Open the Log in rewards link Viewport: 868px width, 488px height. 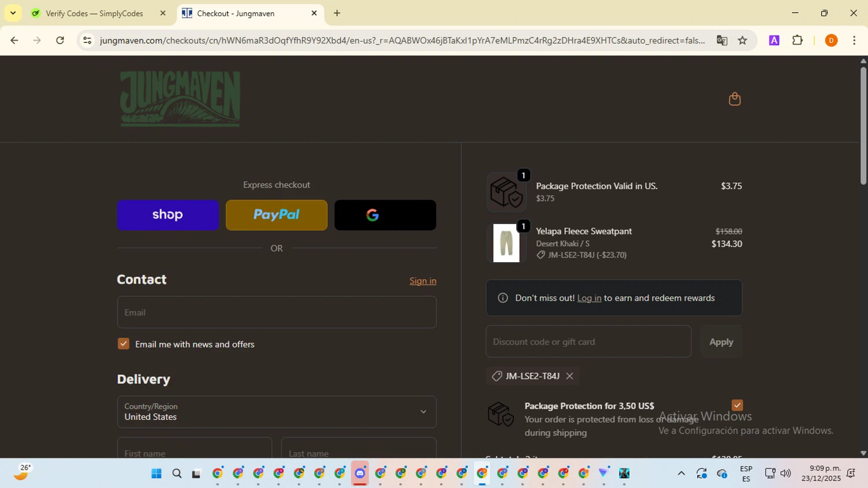[x=589, y=298]
